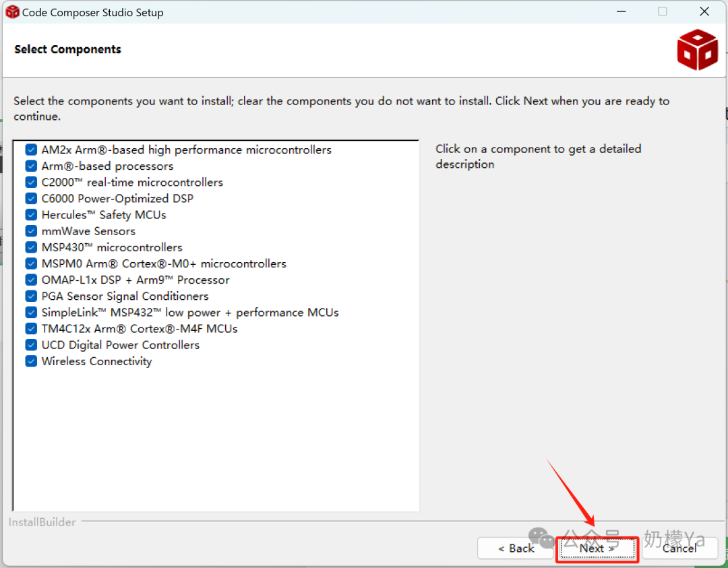Toggle the Arm-based processors checkbox
Image resolution: width=728 pixels, height=568 pixels.
31,166
